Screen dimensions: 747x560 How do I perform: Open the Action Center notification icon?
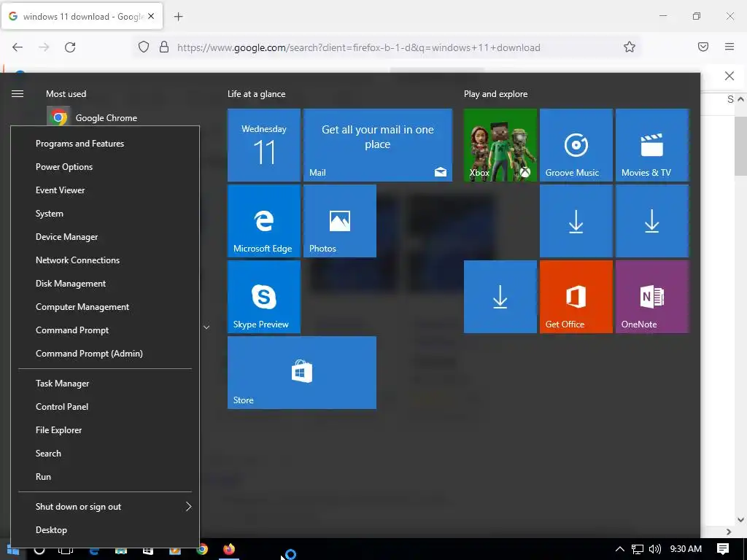[723, 549]
